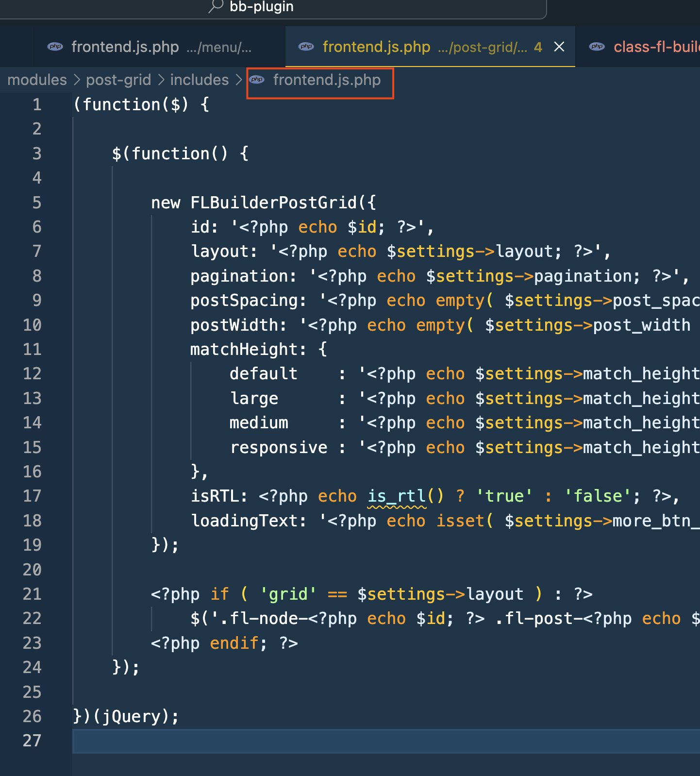700x776 pixels.
Task: Click FLBuilderPostGrid on line 5
Action: (x=274, y=202)
